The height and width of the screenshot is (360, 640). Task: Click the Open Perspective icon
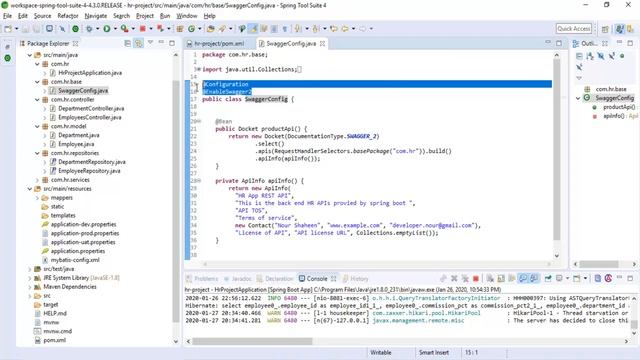tap(605, 29)
